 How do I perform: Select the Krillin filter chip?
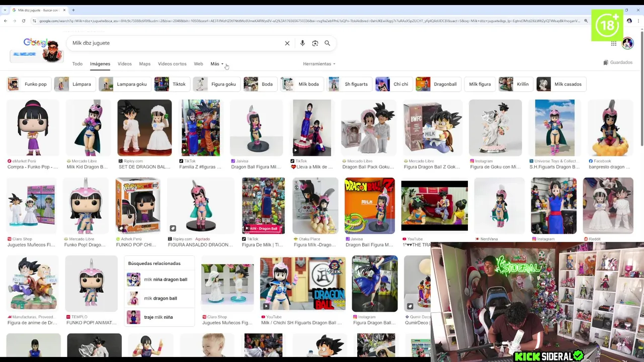(x=515, y=84)
